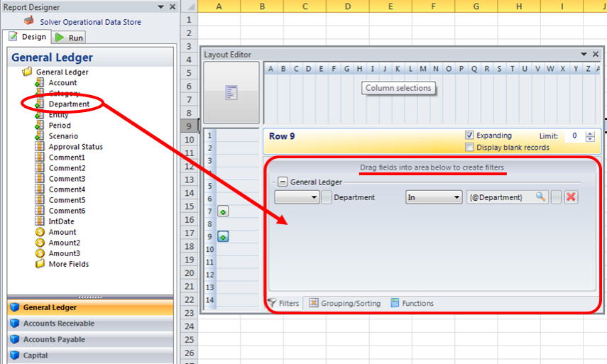Viewport: 607px width, 364px height.
Task: Switch to the Grouping/Sorting tab
Action: pyautogui.click(x=345, y=303)
